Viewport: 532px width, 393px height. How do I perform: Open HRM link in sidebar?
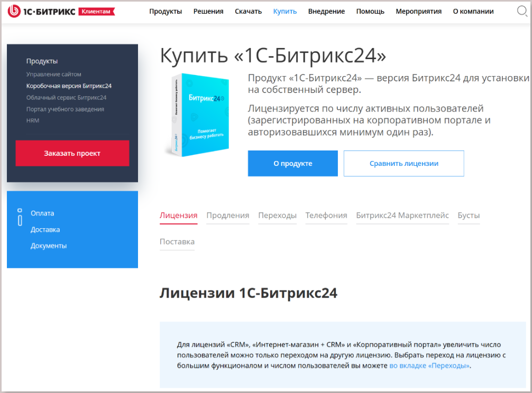click(x=33, y=120)
